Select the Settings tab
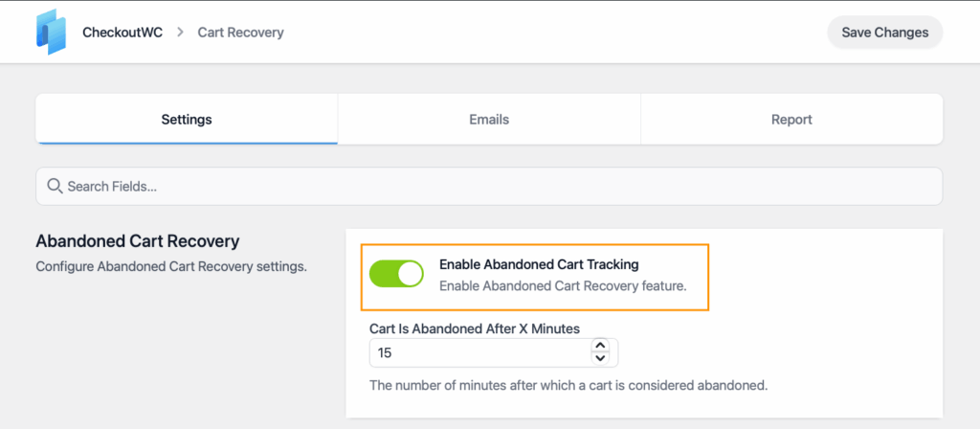The width and height of the screenshot is (980, 429). pyautogui.click(x=187, y=120)
